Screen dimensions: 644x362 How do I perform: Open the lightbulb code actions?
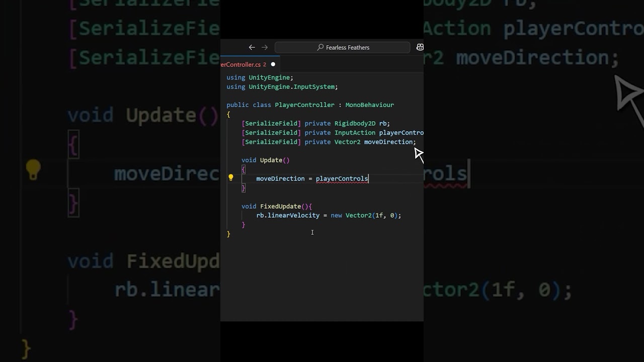point(231,177)
